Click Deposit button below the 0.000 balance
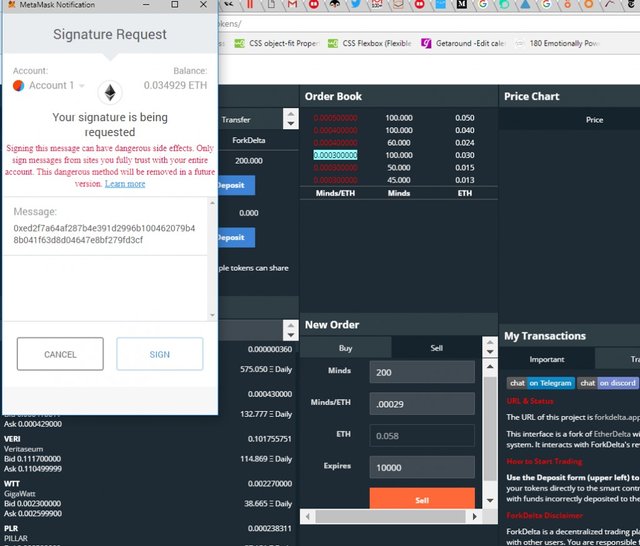This screenshot has height=546, width=640. [236, 237]
